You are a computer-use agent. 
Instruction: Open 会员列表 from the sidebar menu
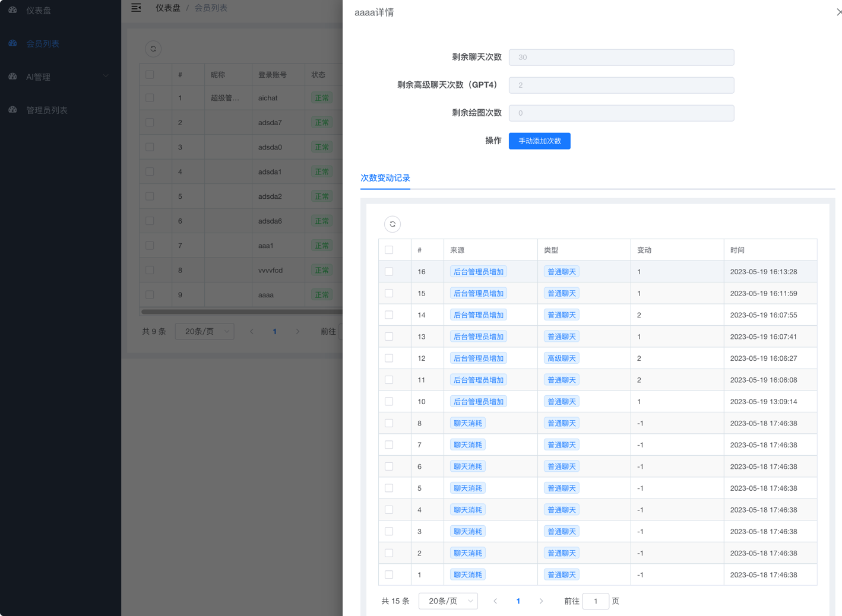(x=43, y=43)
